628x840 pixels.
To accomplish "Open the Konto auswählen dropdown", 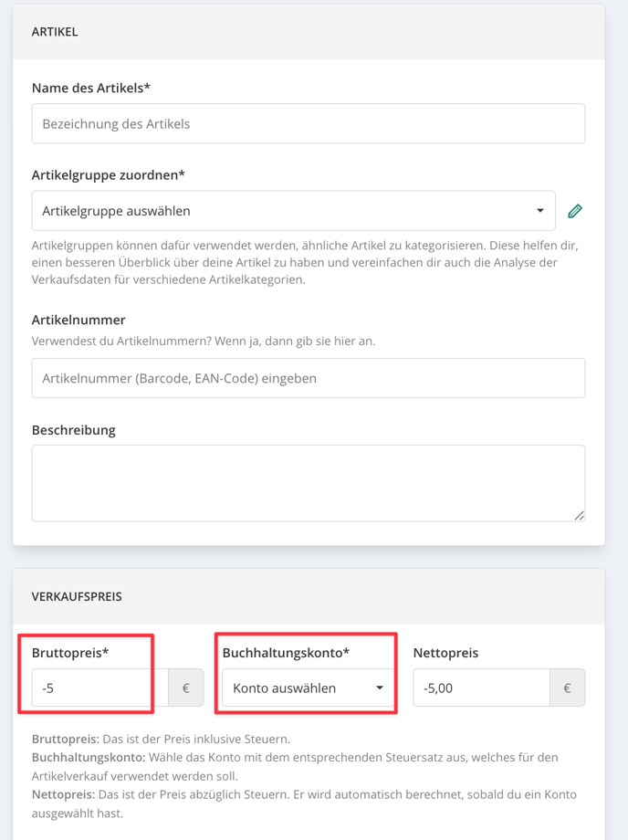I will (x=309, y=688).
